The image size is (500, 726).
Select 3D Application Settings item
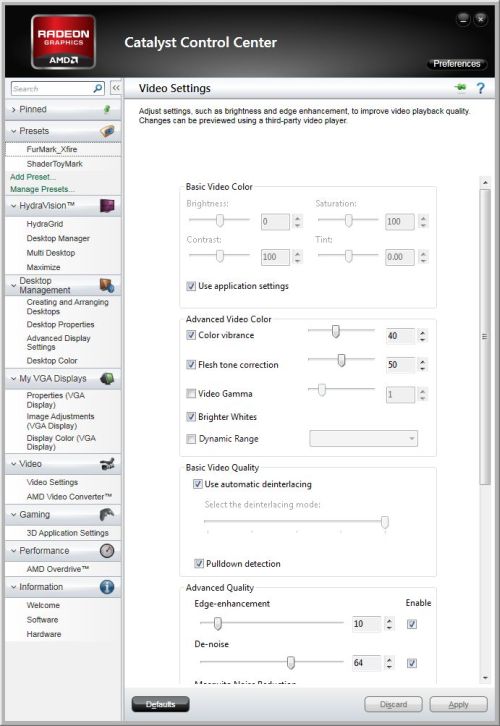pos(68,533)
